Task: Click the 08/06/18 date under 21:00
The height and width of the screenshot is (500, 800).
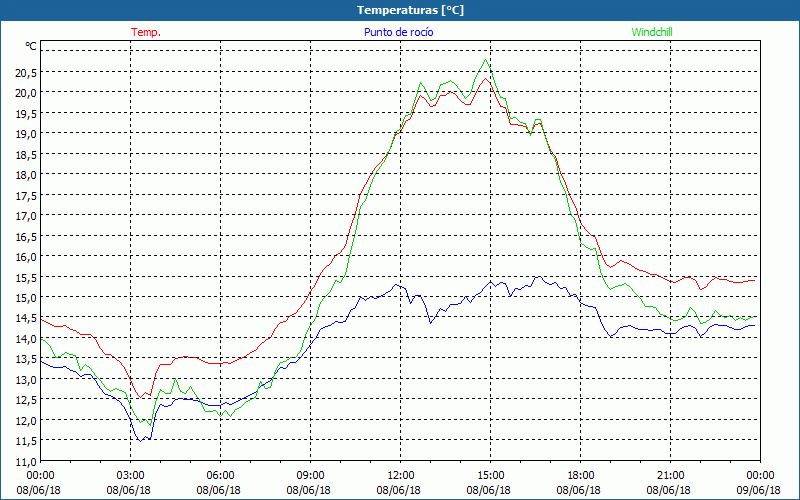Action: 669,490
